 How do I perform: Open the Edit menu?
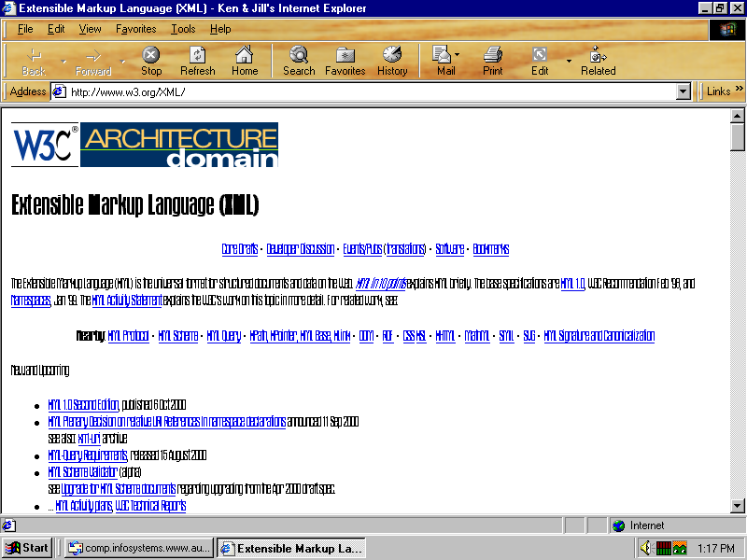(56, 29)
